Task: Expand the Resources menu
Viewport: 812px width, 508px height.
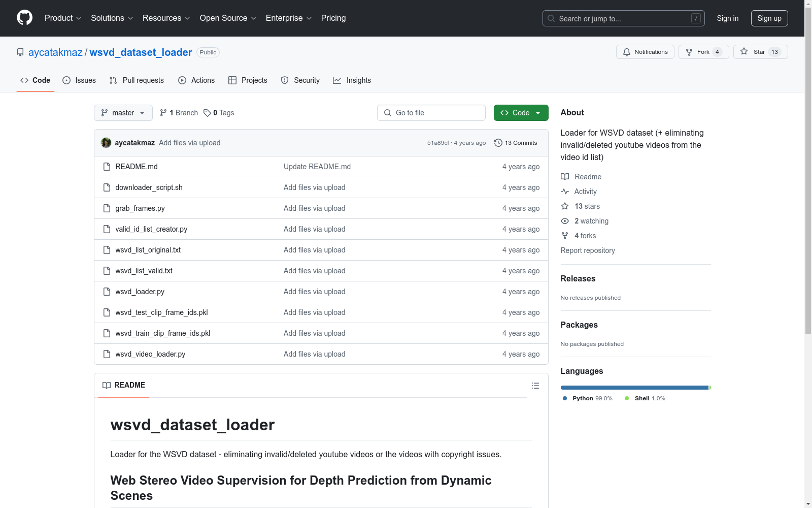Action: [x=166, y=18]
